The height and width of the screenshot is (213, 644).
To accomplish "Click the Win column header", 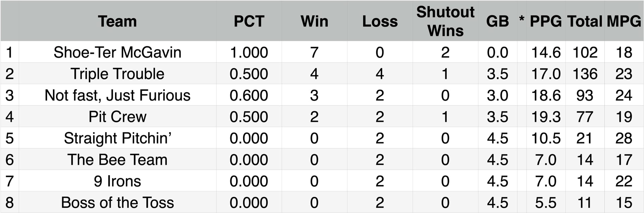I will 314,21.
